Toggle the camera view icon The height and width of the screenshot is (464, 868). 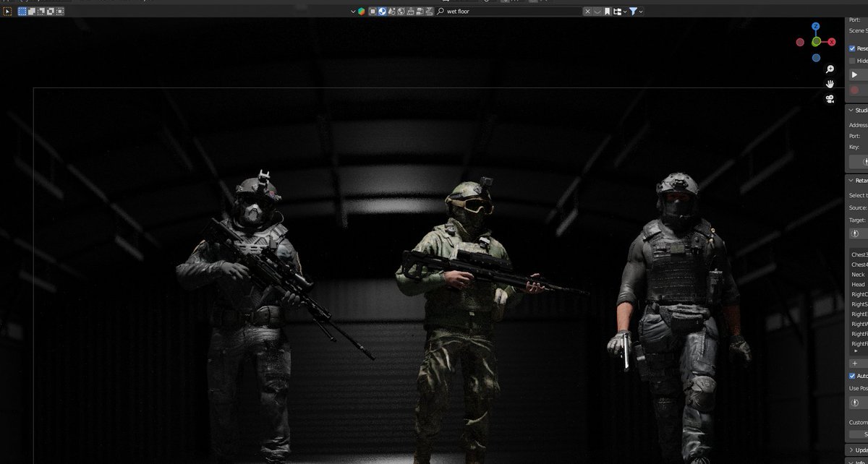(x=830, y=99)
